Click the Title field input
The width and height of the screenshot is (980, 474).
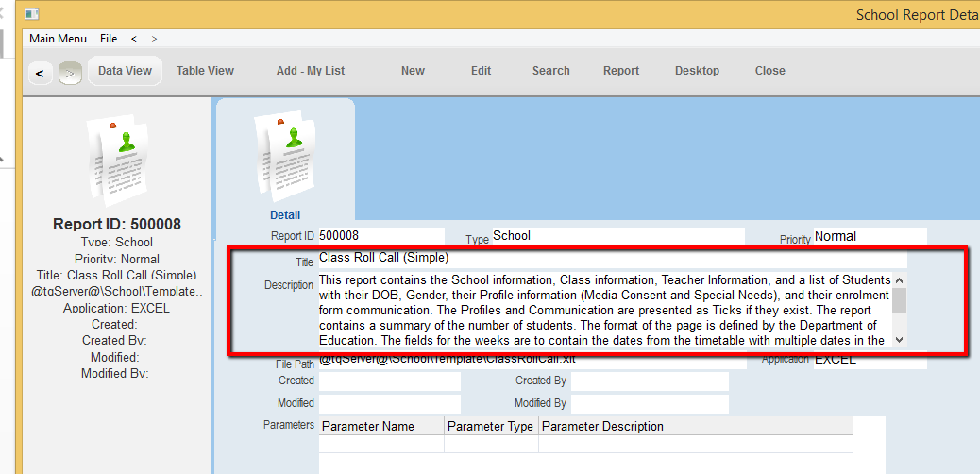click(x=612, y=258)
